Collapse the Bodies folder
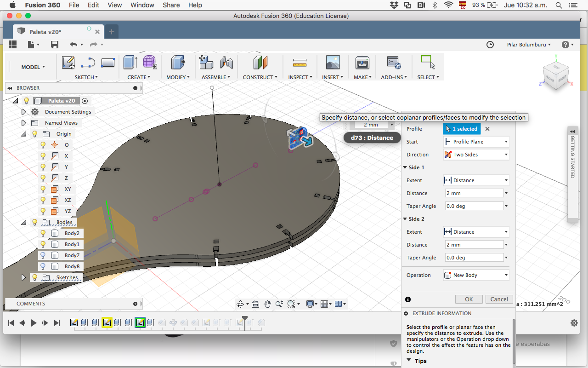The height and width of the screenshot is (368, 588). point(24,222)
